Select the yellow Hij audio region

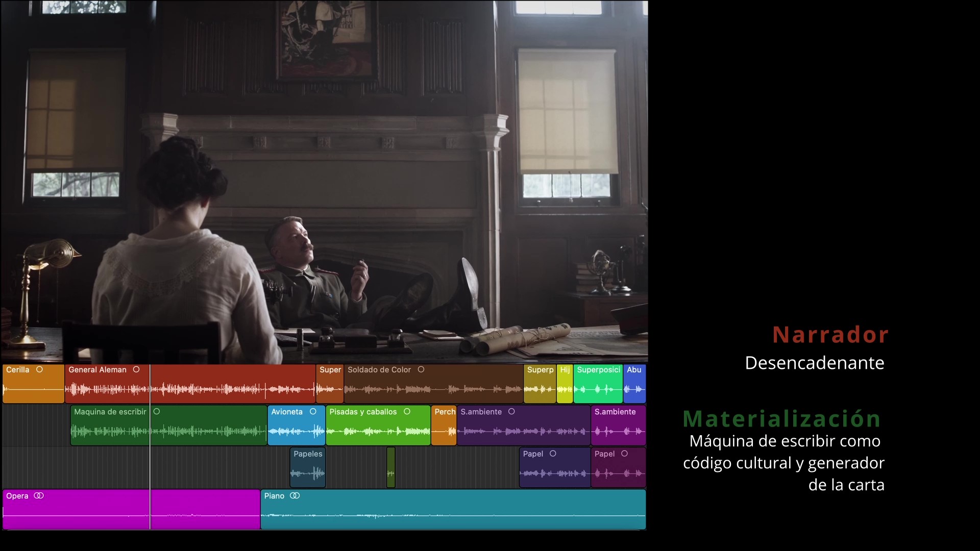pyautogui.click(x=565, y=384)
